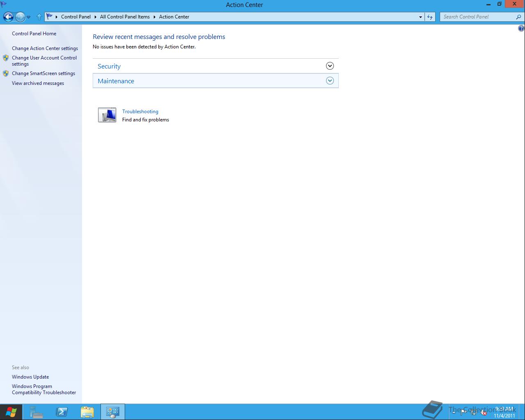The width and height of the screenshot is (525, 420).
Task: Open File Explorer from taskbar
Action: [x=87, y=412]
